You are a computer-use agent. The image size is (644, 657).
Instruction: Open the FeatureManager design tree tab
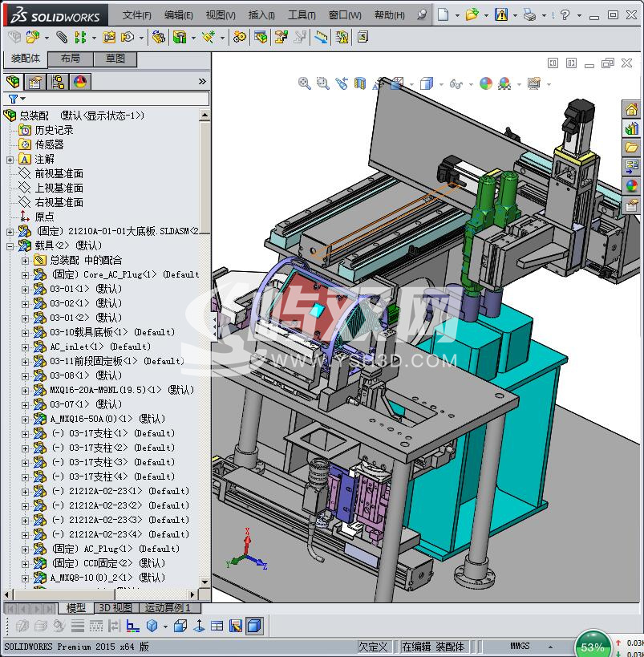14,81
